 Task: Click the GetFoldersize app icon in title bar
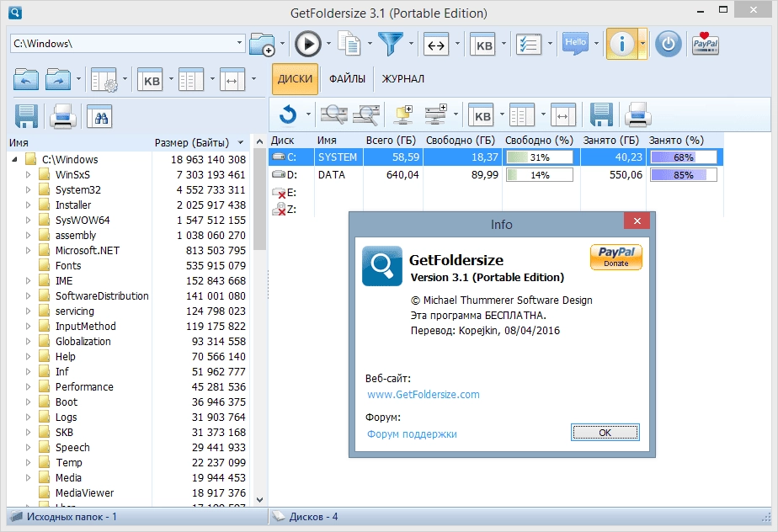click(15, 12)
